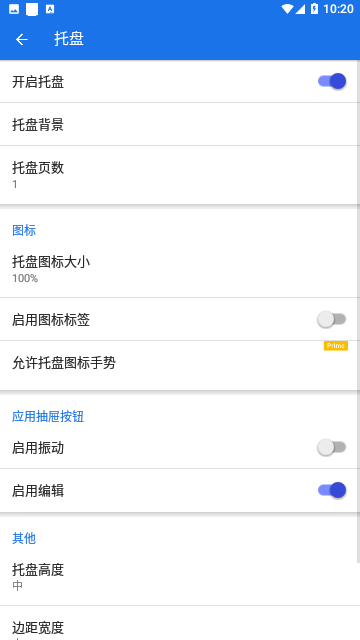This screenshot has height=640, width=360.
Task: Open 托盘图标大小 100% setting
Action: [x=179, y=269]
